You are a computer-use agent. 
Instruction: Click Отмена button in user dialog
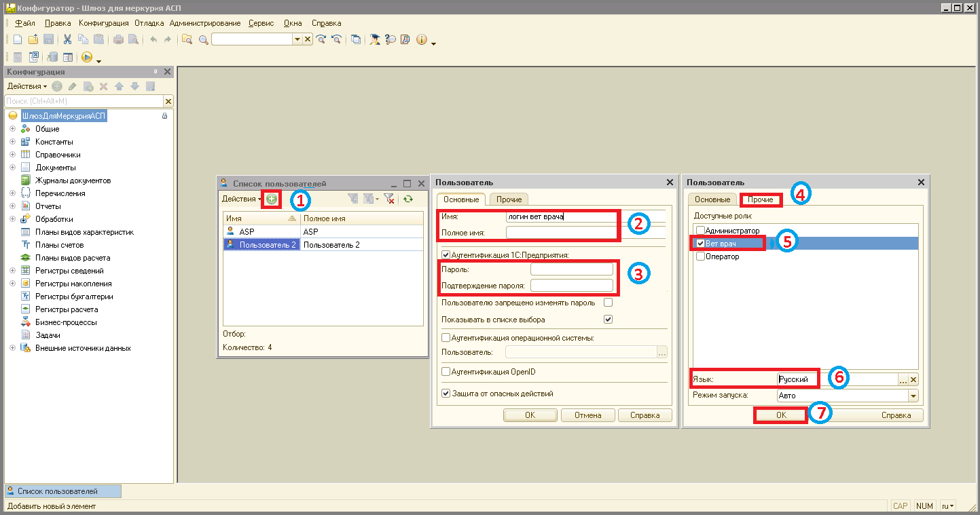click(x=588, y=415)
